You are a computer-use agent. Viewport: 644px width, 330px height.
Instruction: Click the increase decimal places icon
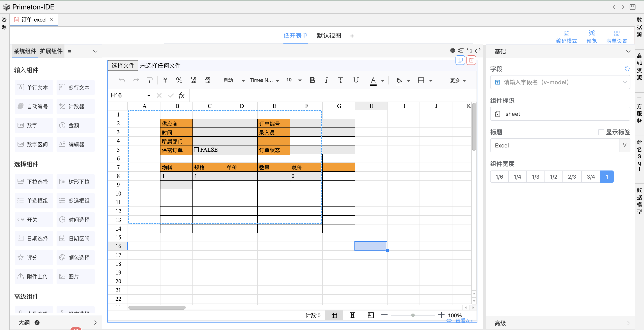[193, 80]
